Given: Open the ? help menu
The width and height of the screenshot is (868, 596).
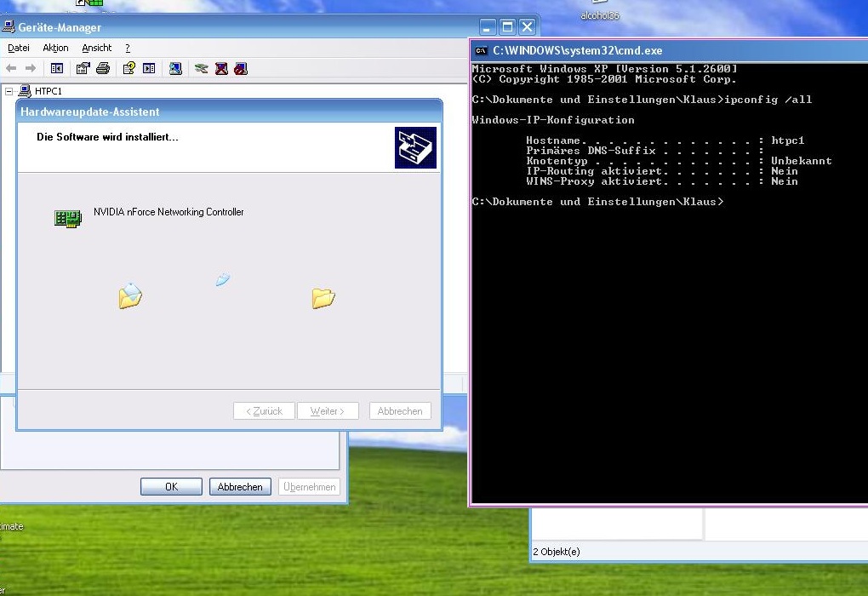Looking at the screenshot, I should [x=128, y=48].
